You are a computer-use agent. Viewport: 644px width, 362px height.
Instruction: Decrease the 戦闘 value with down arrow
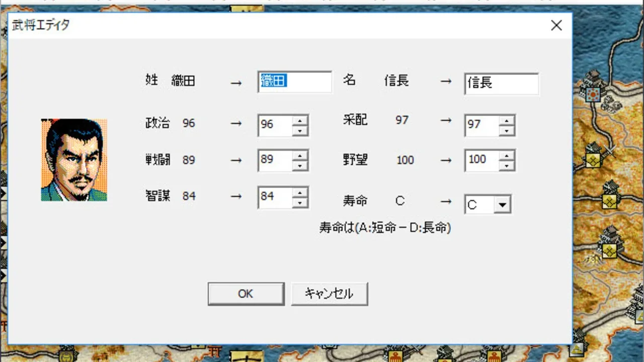click(300, 166)
